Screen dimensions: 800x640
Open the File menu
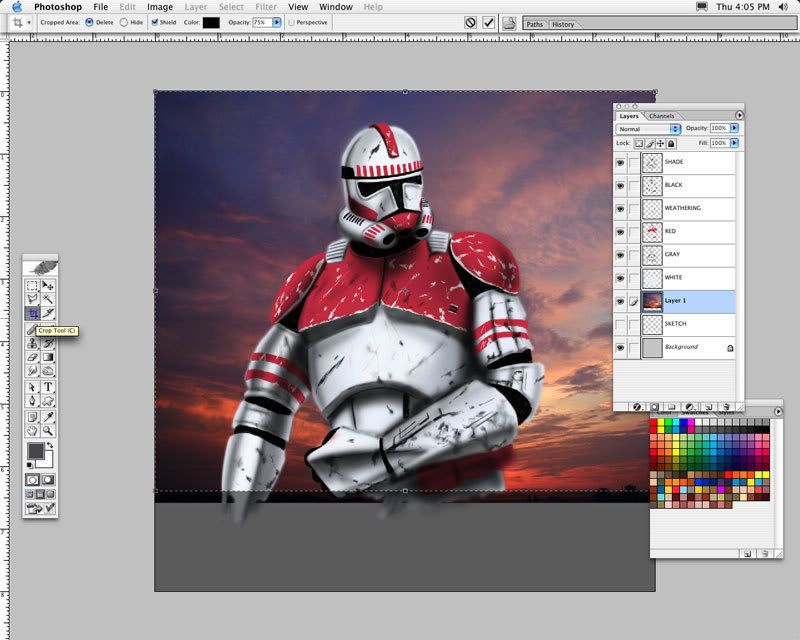coord(101,7)
